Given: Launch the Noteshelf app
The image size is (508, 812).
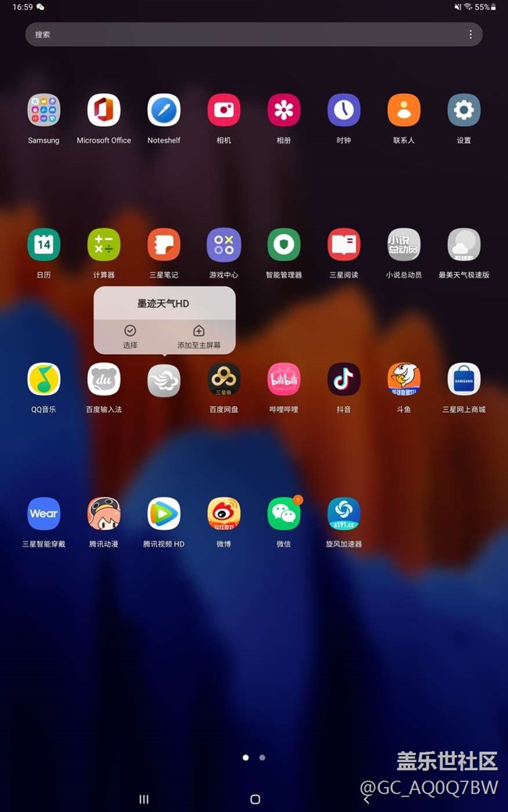Looking at the screenshot, I should point(164,111).
